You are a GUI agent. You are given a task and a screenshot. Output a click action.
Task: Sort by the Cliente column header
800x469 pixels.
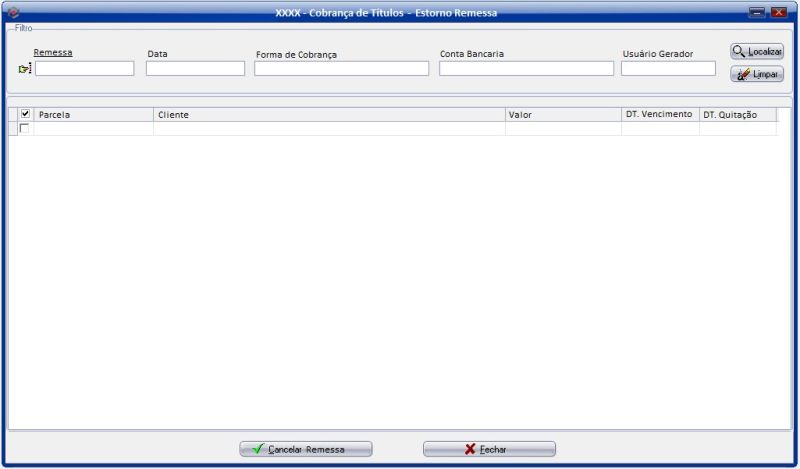tap(329, 114)
